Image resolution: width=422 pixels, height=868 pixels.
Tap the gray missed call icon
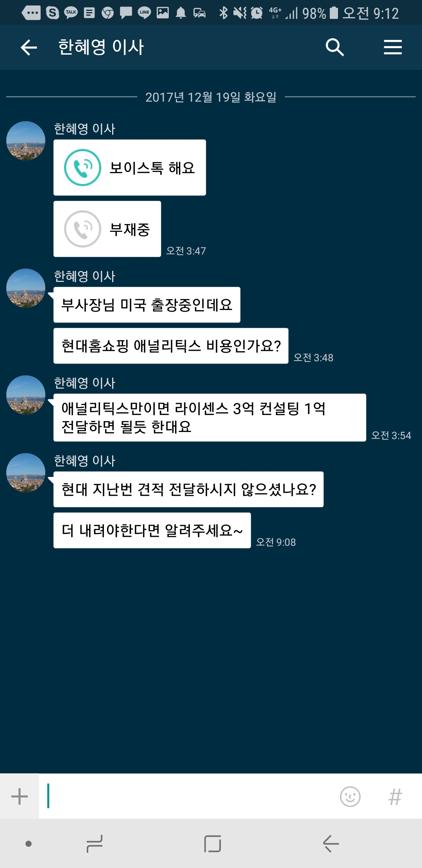(82, 229)
